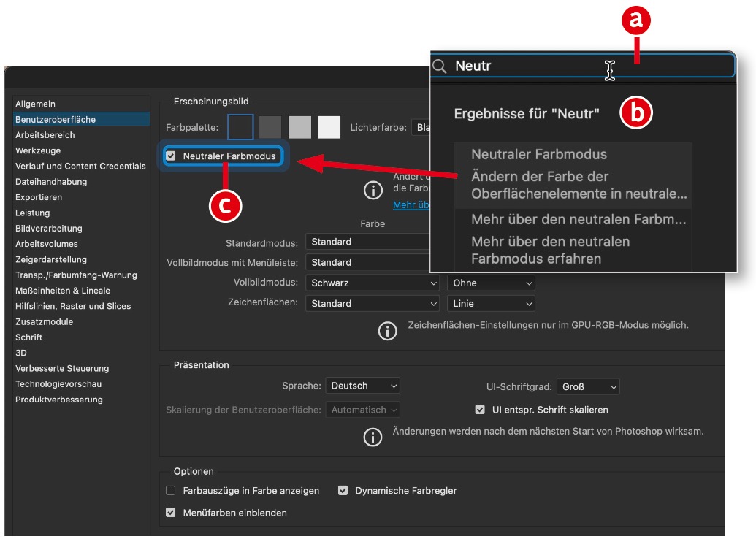Choose the darkest Farbpalette swatch
The height and width of the screenshot is (539, 756).
tap(240, 127)
